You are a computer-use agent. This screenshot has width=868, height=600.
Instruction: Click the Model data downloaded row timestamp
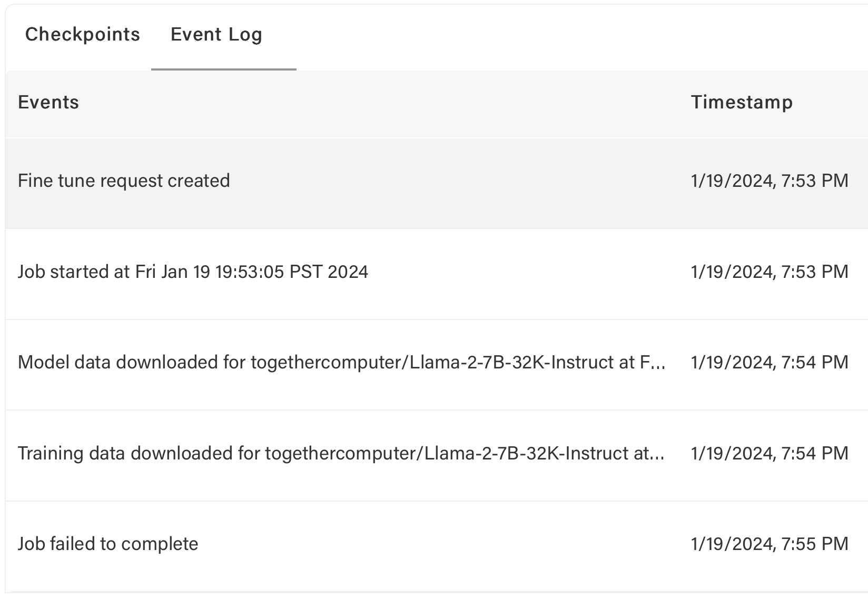pyautogui.click(x=770, y=363)
